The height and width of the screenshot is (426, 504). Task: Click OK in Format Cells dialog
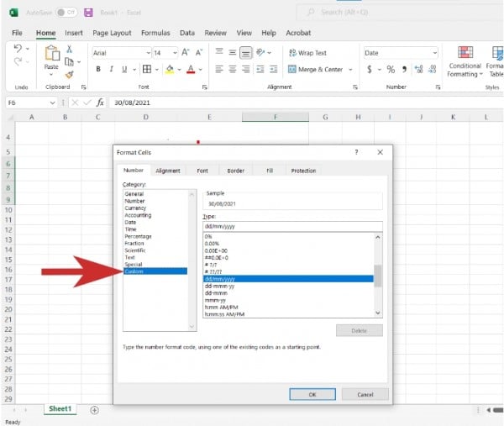tap(312, 395)
